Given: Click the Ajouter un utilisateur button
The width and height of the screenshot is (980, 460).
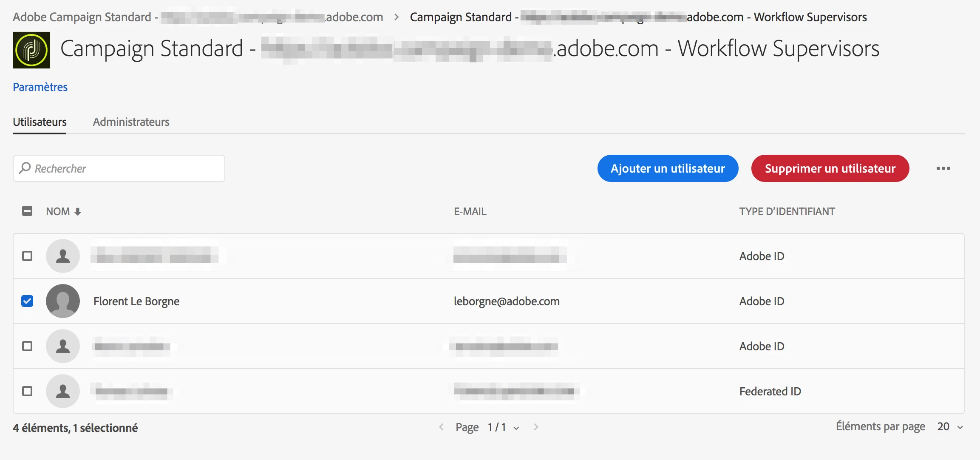Looking at the screenshot, I should tap(668, 168).
